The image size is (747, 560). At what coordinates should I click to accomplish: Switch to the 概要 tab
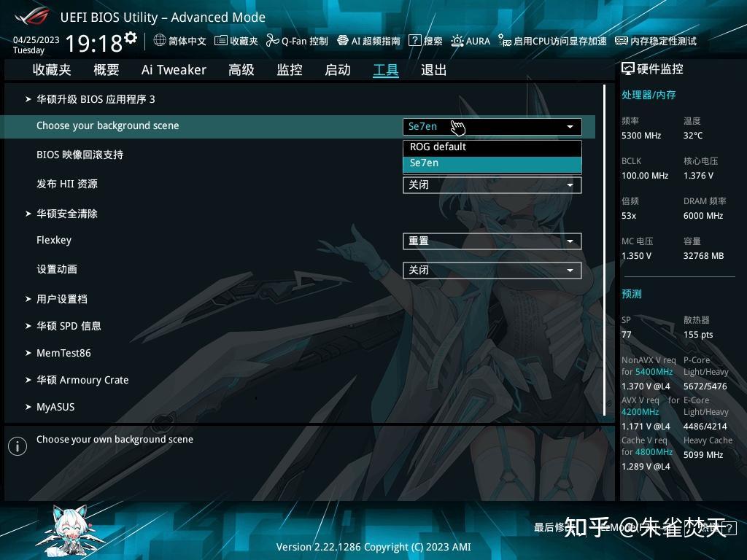107,70
